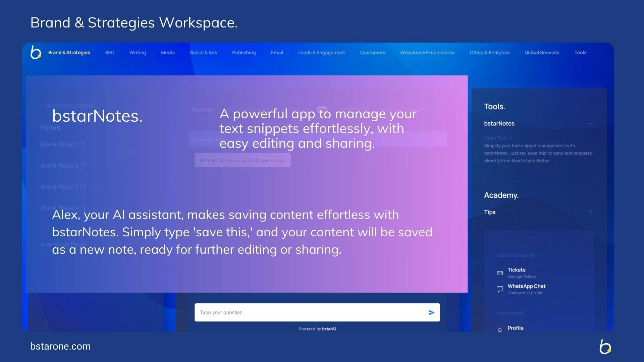Click the Tickets envelope icon

500,273
